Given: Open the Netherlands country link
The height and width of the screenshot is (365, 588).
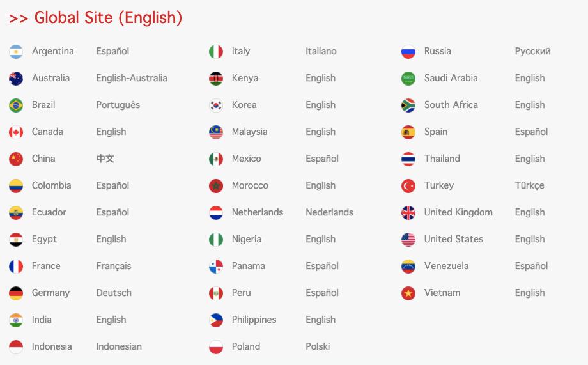Looking at the screenshot, I should pos(257,212).
